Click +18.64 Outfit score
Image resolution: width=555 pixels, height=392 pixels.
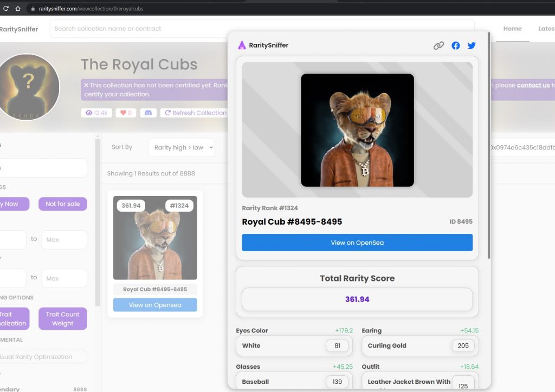tap(469, 367)
